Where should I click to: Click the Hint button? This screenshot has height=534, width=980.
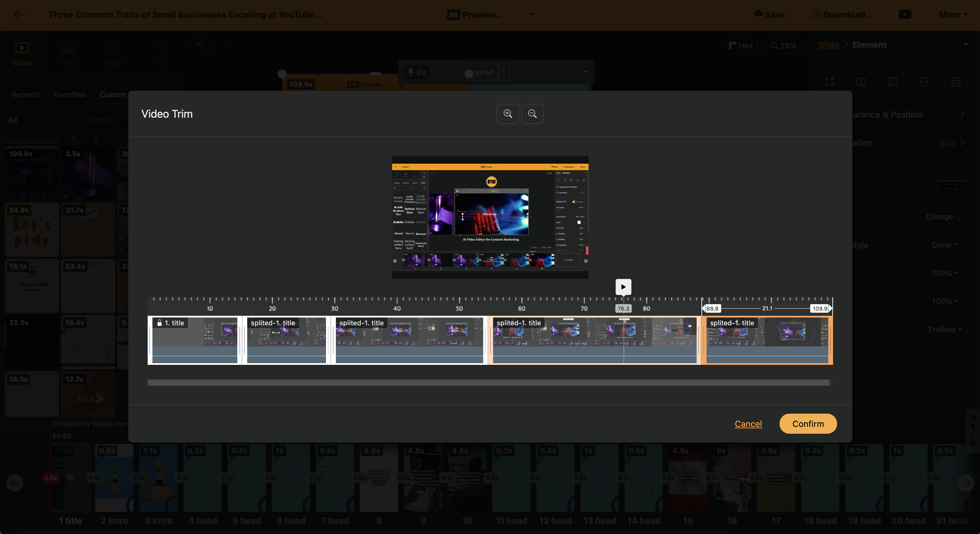[x=741, y=46]
